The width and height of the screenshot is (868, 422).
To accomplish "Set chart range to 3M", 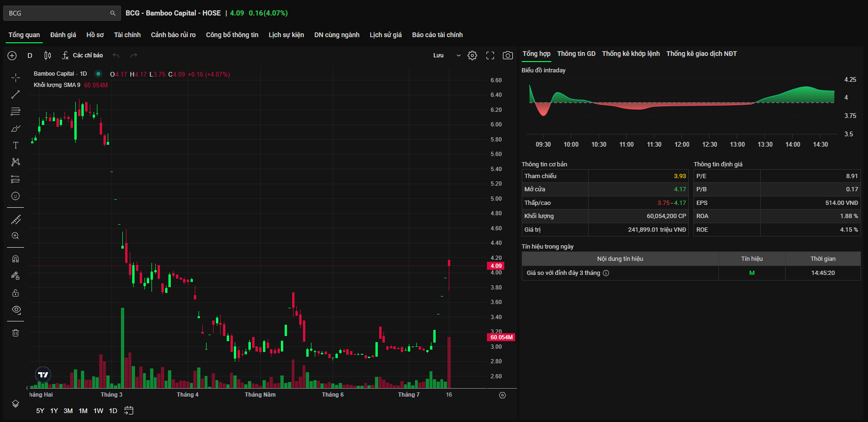I will click(68, 411).
